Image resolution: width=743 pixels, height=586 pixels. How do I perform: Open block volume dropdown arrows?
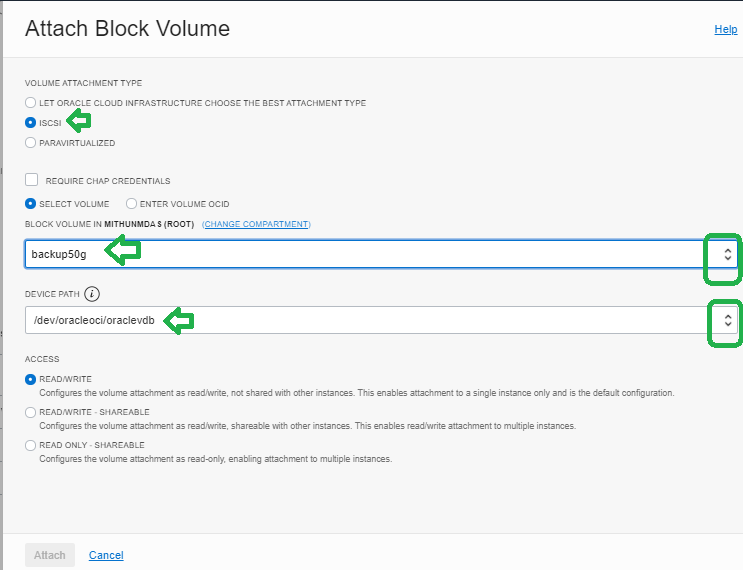click(727, 254)
